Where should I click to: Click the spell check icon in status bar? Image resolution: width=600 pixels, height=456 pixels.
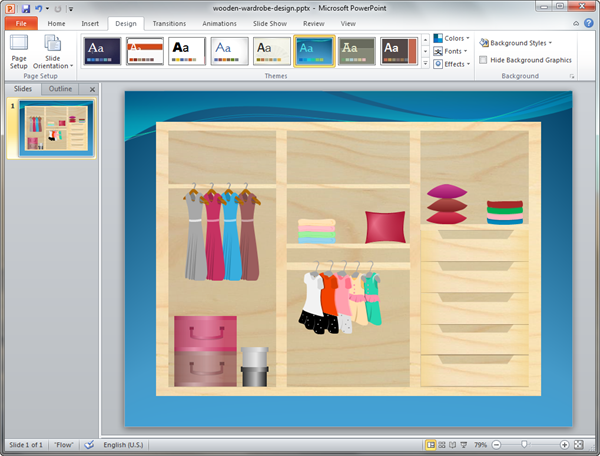(x=90, y=444)
